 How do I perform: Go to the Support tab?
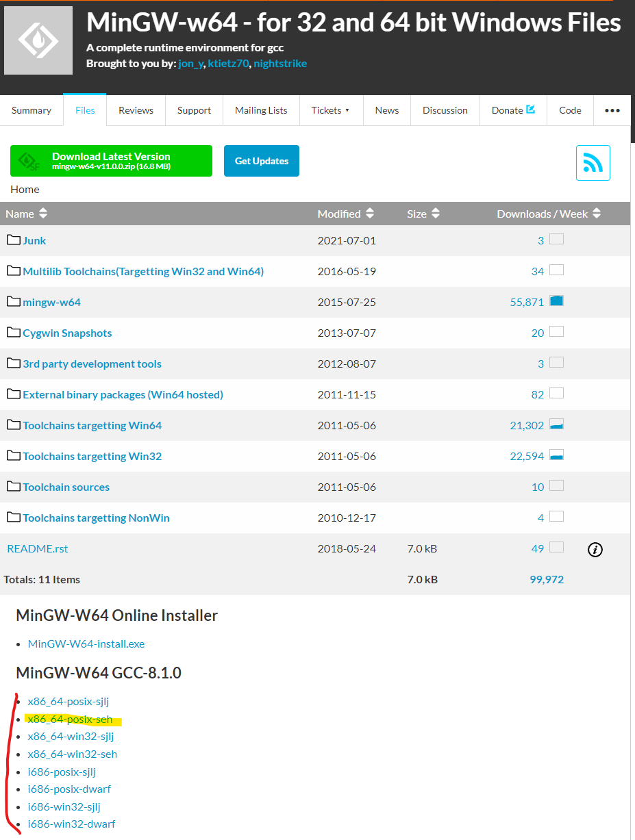[x=194, y=110]
